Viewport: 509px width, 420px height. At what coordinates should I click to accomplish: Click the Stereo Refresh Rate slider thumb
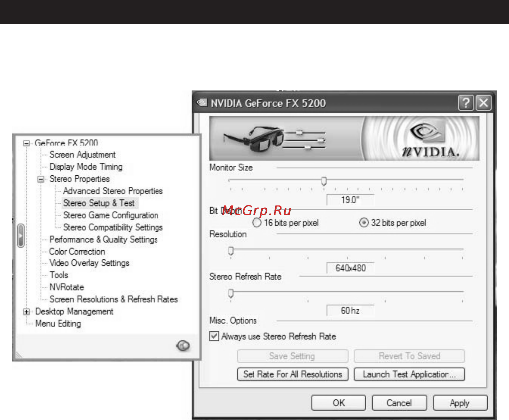pyautogui.click(x=231, y=293)
